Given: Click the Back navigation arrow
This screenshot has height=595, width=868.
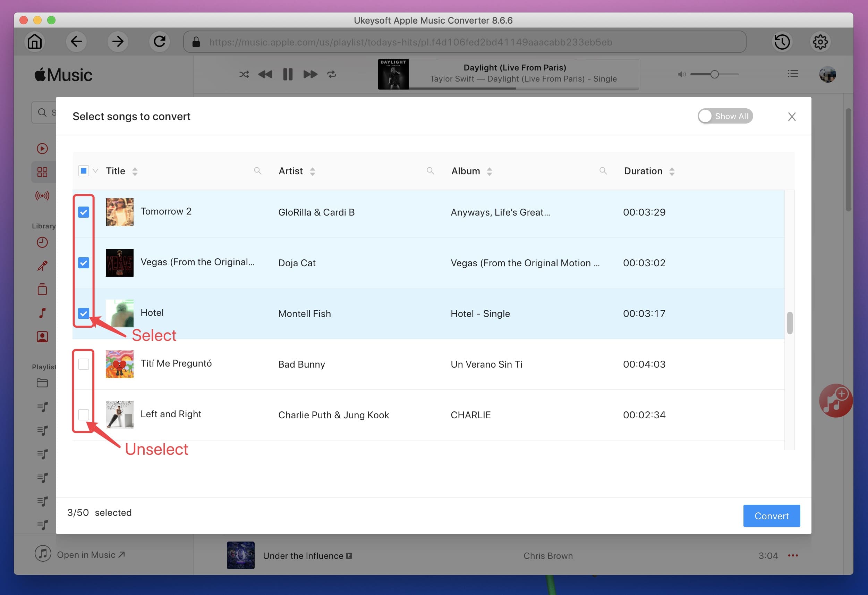Looking at the screenshot, I should (x=77, y=41).
